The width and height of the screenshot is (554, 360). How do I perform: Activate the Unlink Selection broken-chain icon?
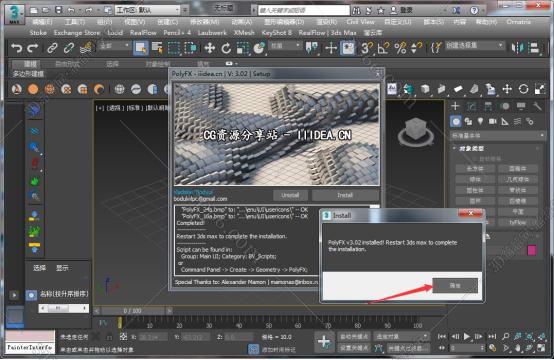tap(69, 48)
